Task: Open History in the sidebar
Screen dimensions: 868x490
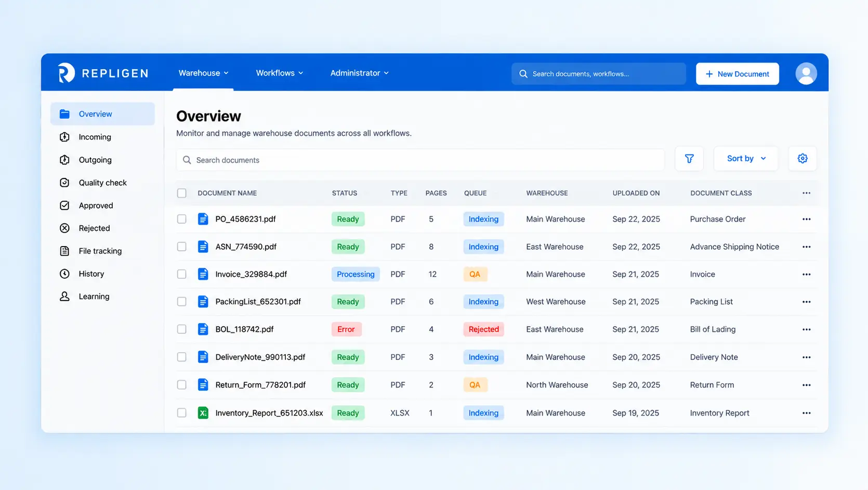Action: coord(102,274)
